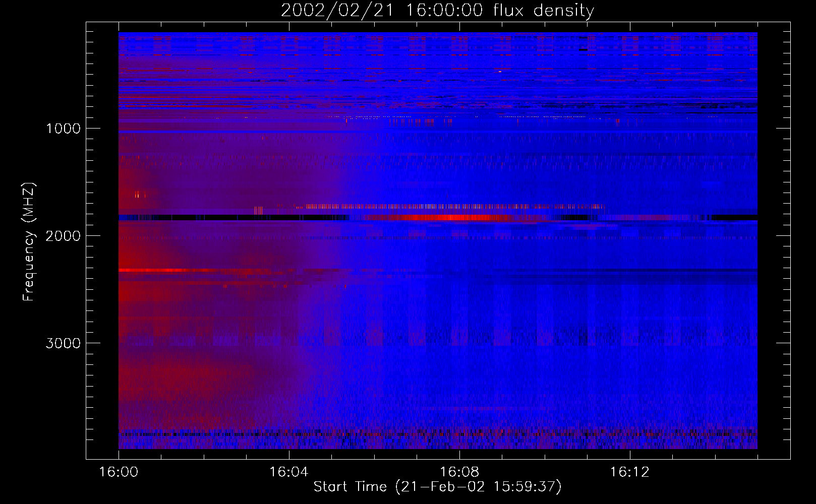Click the '2000' frequency axis label
The height and width of the screenshot is (504, 816).
63,236
